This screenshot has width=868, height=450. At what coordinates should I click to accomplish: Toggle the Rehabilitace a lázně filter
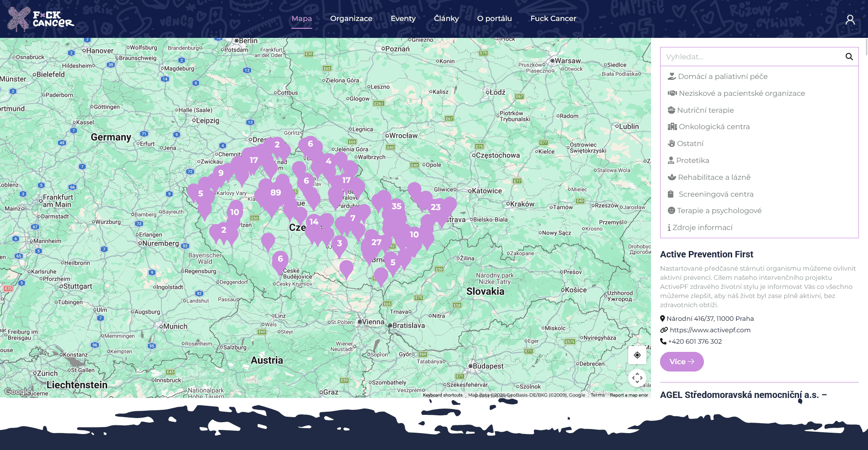click(x=714, y=178)
